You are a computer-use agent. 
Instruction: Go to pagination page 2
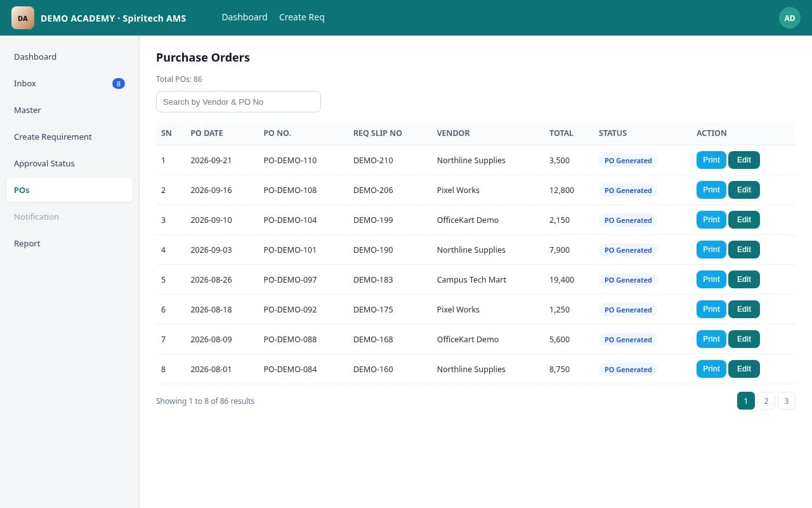(766, 401)
